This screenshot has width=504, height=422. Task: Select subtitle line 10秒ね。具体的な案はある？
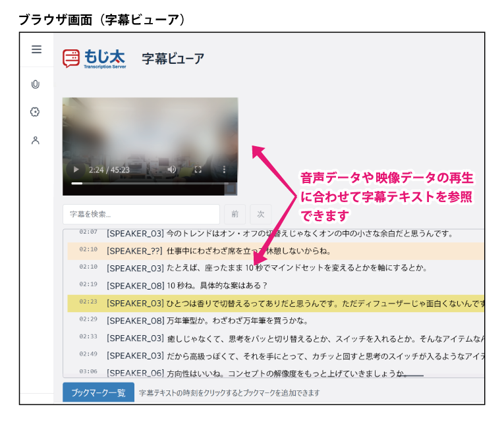point(276,286)
